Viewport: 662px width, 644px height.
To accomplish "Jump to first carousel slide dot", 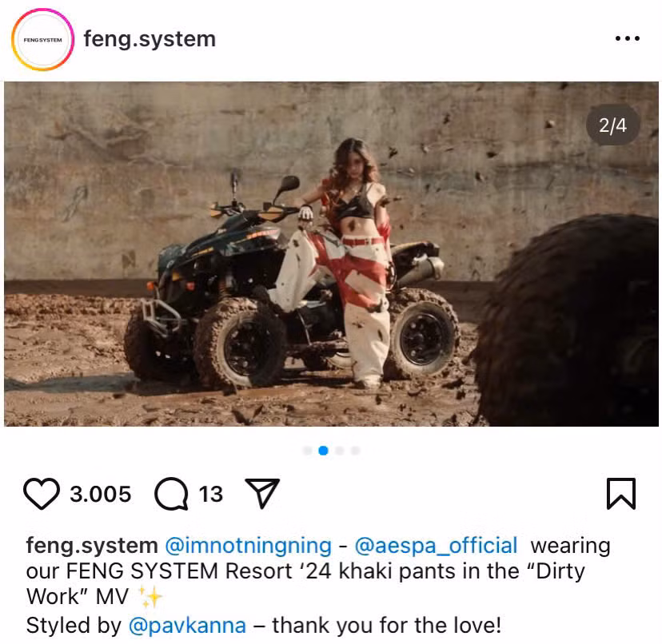I will tap(307, 451).
